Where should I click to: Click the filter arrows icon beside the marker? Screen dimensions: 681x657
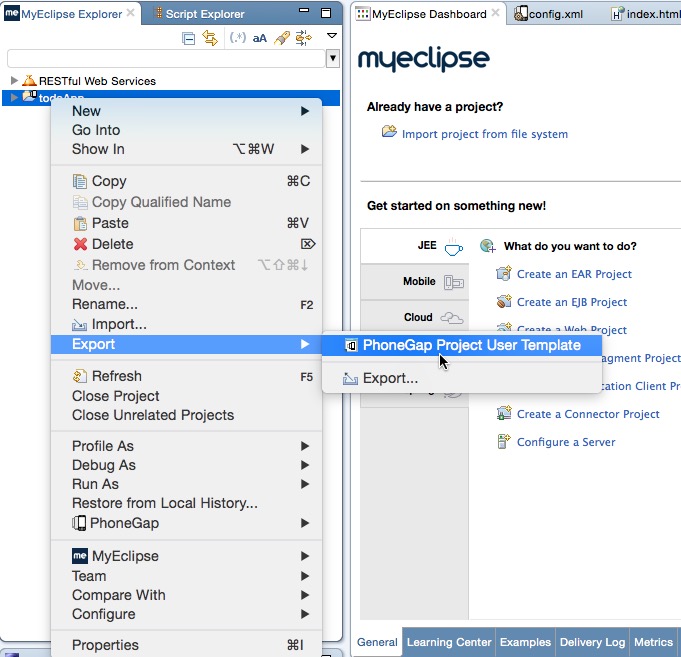tap(304, 38)
